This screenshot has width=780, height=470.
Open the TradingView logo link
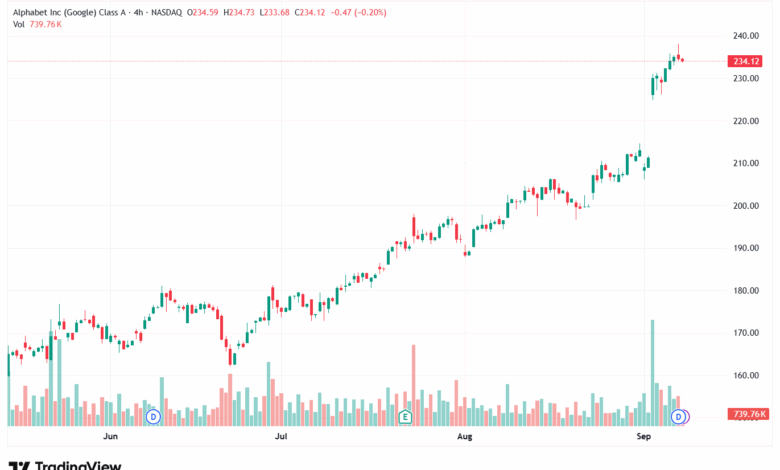coord(65,464)
